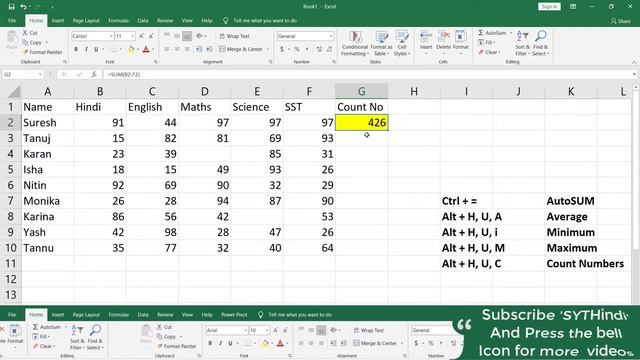Switch to Formulas tab, top ribbon
Viewport: 640px width, 360px height.
pos(119,20)
